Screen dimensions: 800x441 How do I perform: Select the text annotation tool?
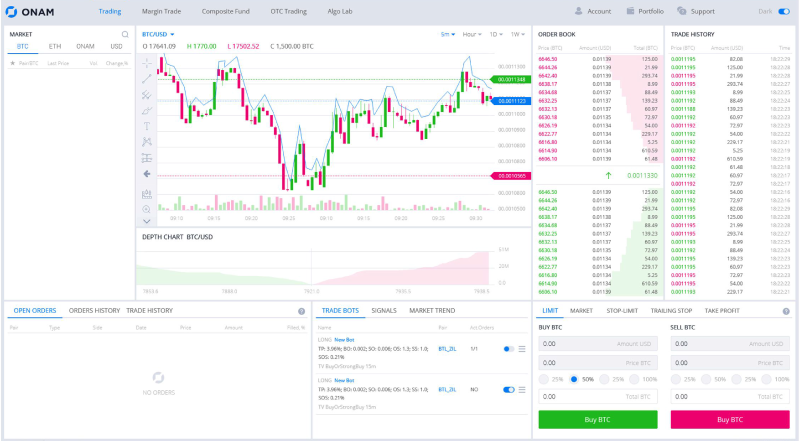point(146,126)
